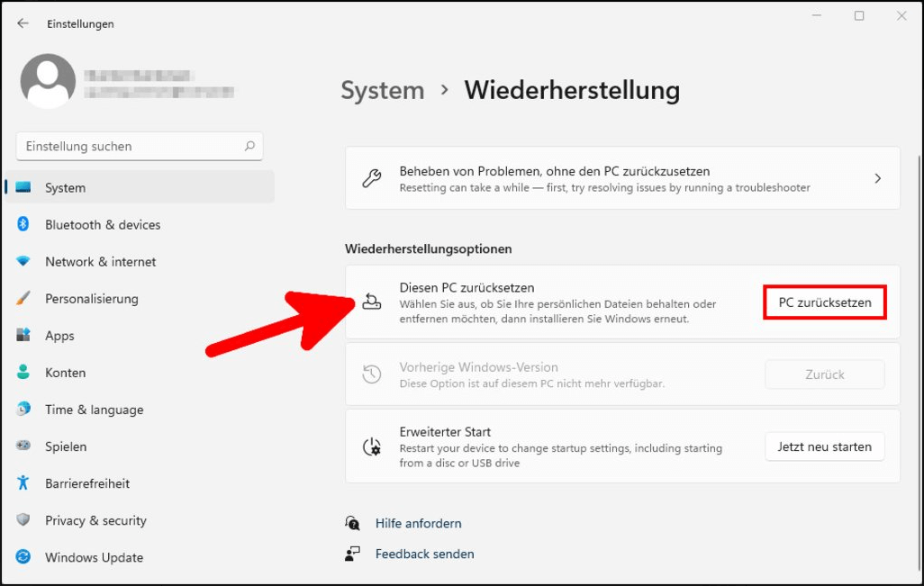Screen dimensions: 924x586
Task: Open the Hilfe anfordern link
Action: [x=419, y=523]
